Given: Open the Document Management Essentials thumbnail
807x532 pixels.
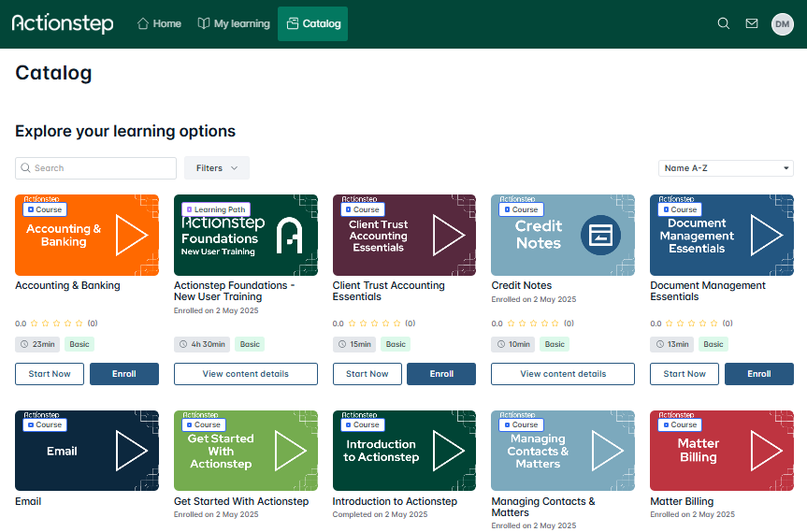Looking at the screenshot, I should coord(722,235).
